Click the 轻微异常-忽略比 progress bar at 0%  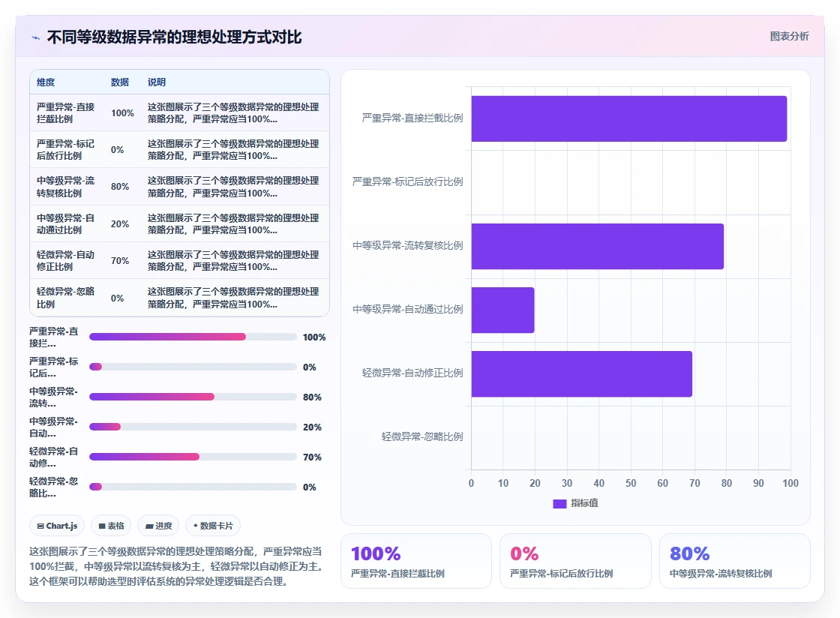point(193,487)
